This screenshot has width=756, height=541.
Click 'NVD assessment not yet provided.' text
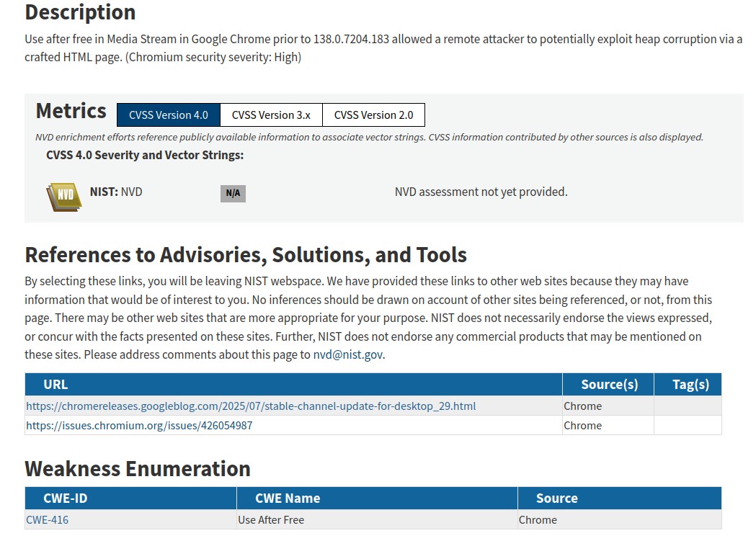pos(481,192)
